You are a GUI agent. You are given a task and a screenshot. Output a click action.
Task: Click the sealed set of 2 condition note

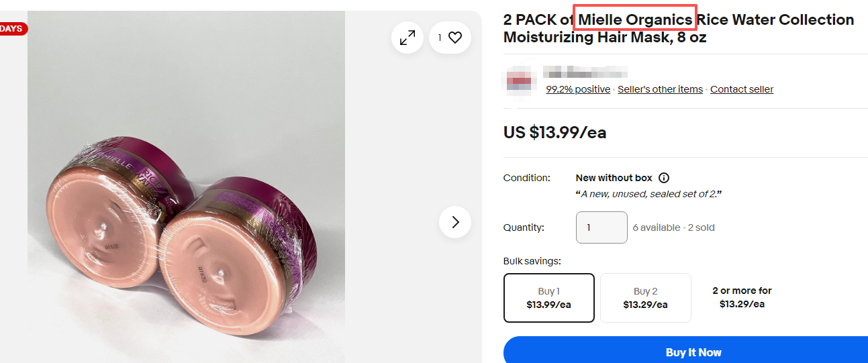(x=648, y=194)
